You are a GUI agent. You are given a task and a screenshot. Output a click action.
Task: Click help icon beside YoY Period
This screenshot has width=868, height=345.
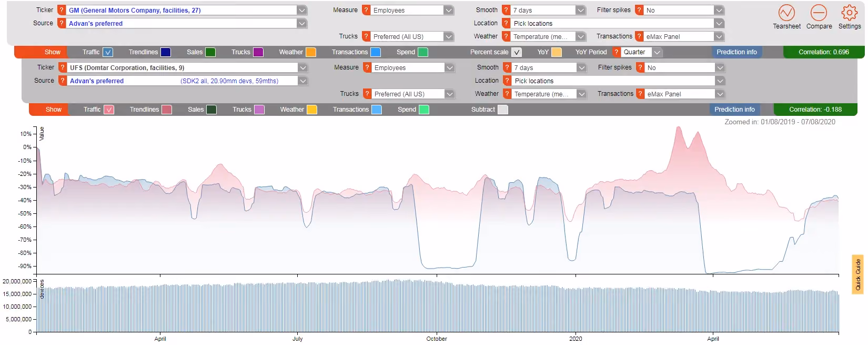(616, 52)
